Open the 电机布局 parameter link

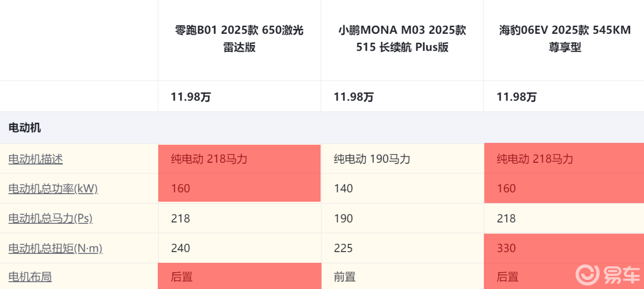[30, 277]
